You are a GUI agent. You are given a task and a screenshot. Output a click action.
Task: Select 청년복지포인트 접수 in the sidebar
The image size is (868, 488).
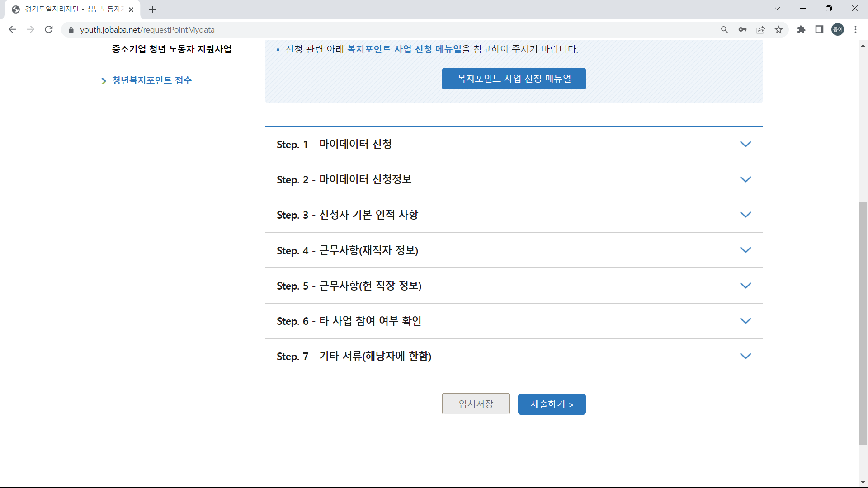point(151,80)
